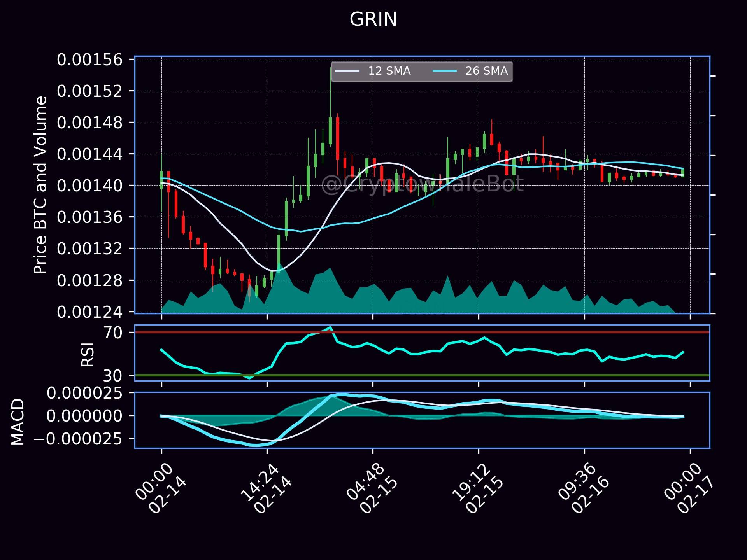Click the 00:00 02-17 time label
This screenshot has width=747, height=560.
point(689,488)
